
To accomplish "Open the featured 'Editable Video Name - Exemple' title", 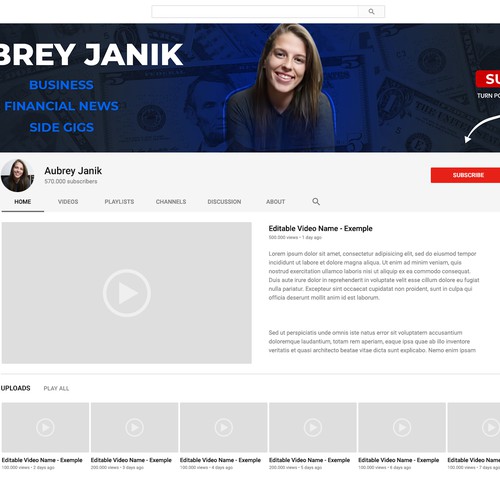I will pos(320,229).
